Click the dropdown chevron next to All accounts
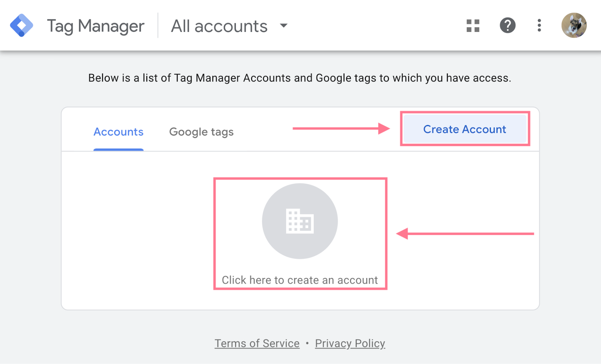The image size is (601, 364). pyautogui.click(x=284, y=26)
